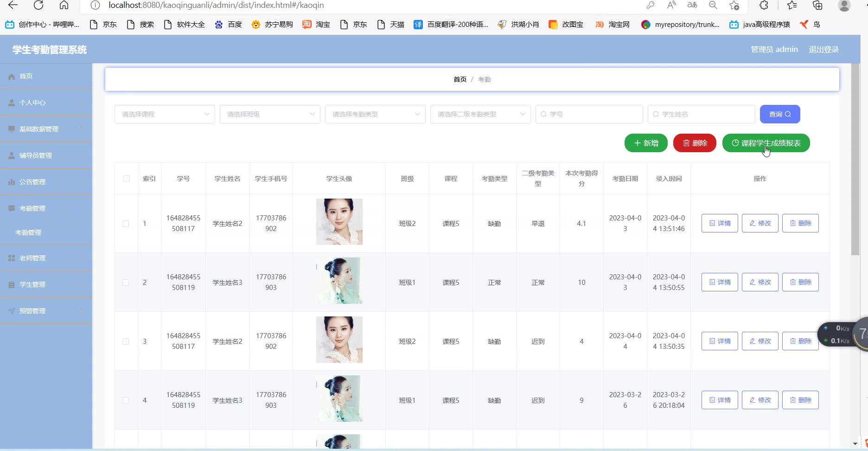The height and width of the screenshot is (451, 868).
Task: Click the 早退 cell in row 1
Action: tap(538, 224)
